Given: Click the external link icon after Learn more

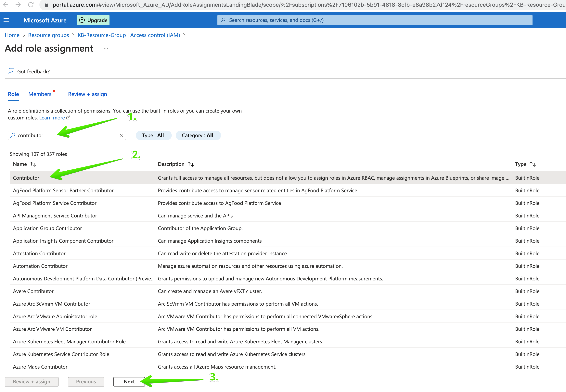Looking at the screenshot, I should point(69,118).
